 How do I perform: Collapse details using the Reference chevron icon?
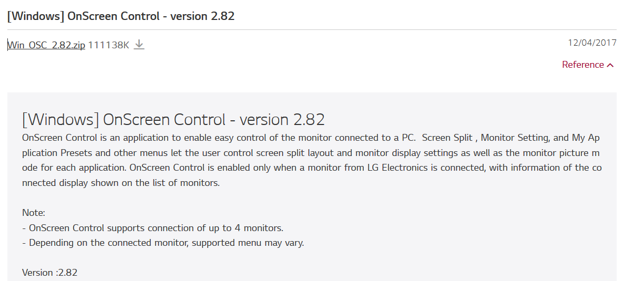click(610, 65)
